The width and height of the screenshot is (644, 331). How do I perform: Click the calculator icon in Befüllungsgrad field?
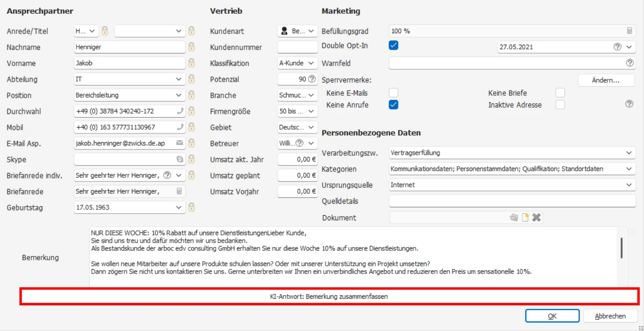point(629,31)
